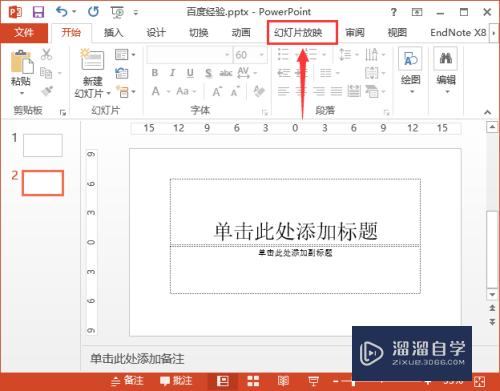Toggle Underline formatting
The width and height of the screenshot is (500, 391).
click(x=190, y=73)
